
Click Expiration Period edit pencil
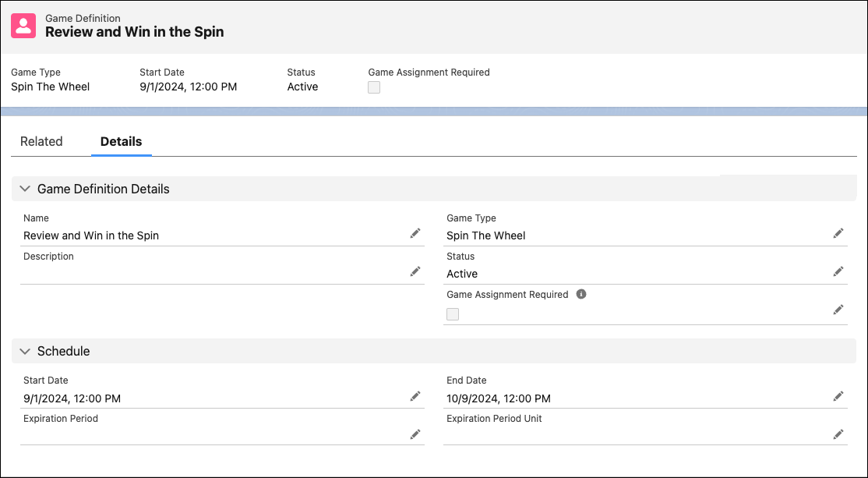(x=415, y=434)
